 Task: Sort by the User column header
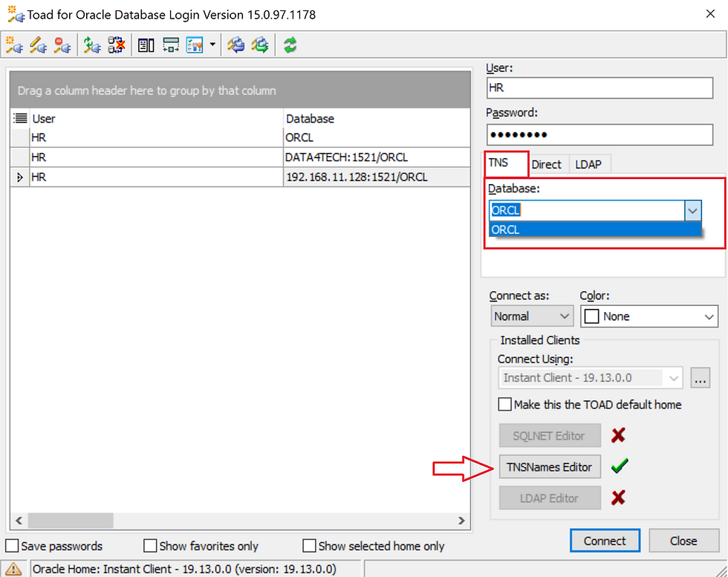point(155,118)
